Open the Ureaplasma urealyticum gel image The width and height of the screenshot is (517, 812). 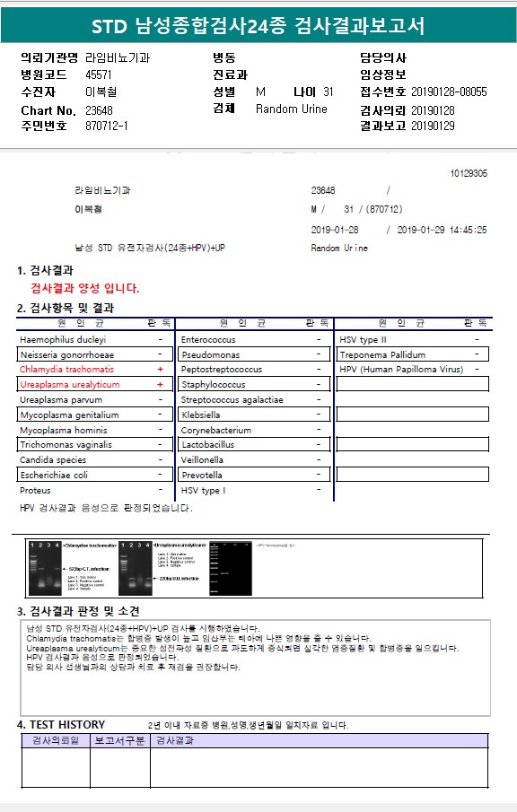136,568
